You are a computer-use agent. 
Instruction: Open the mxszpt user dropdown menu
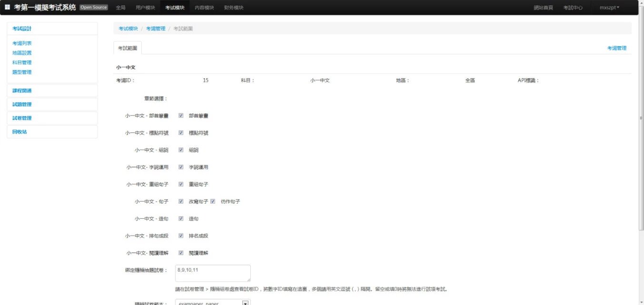(609, 8)
